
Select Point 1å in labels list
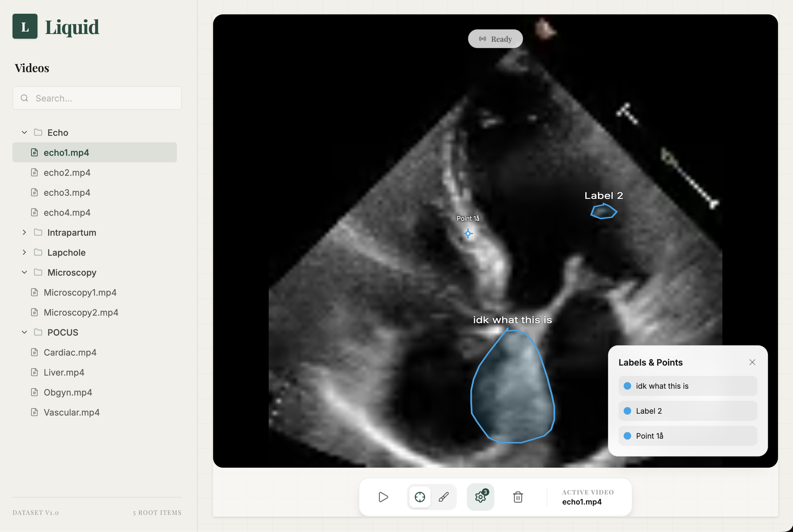(687, 436)
